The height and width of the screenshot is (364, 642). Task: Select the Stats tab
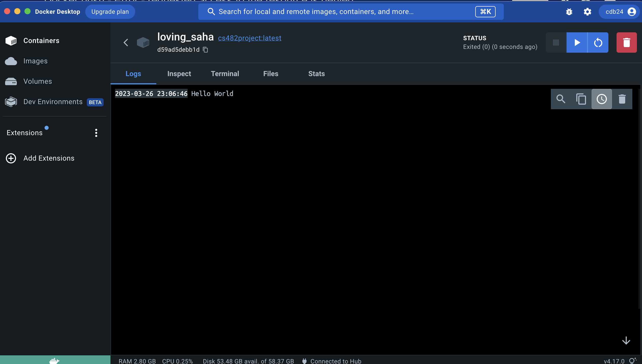coord(316,74)
